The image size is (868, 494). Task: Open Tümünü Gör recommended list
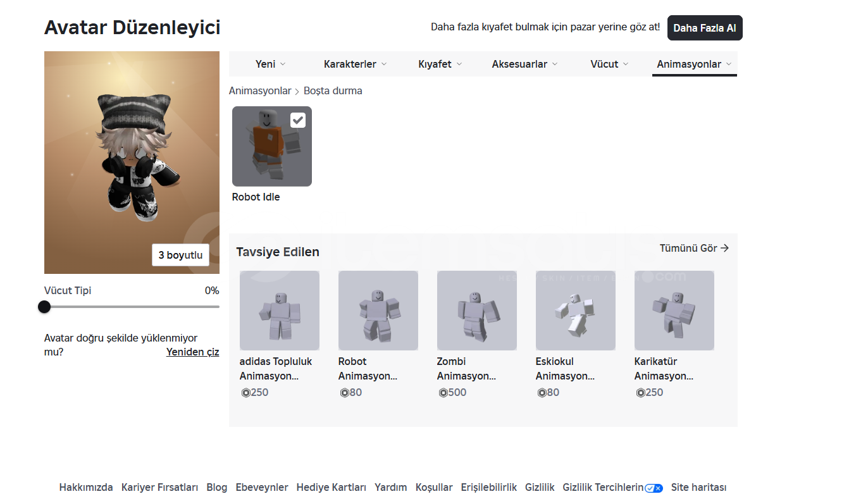[694, 248]
